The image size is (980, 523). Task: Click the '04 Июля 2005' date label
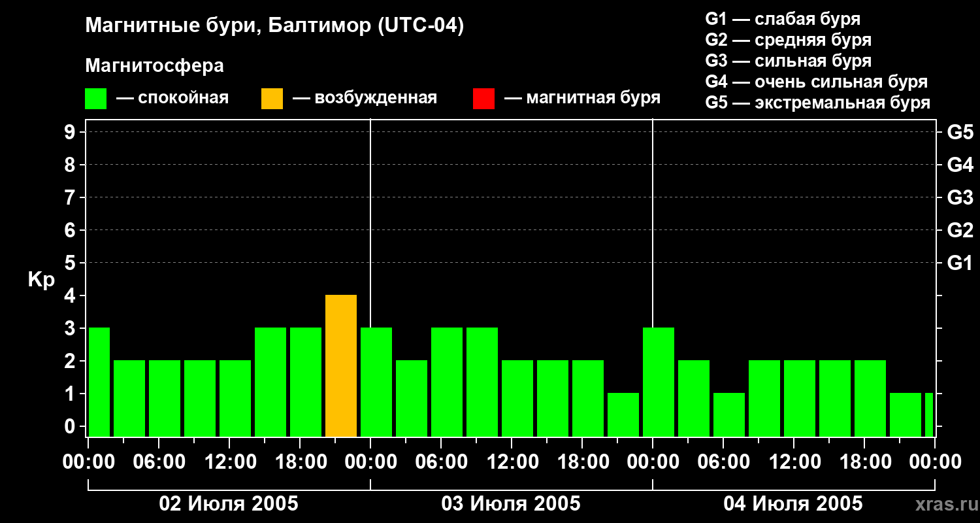pos(793,504)
